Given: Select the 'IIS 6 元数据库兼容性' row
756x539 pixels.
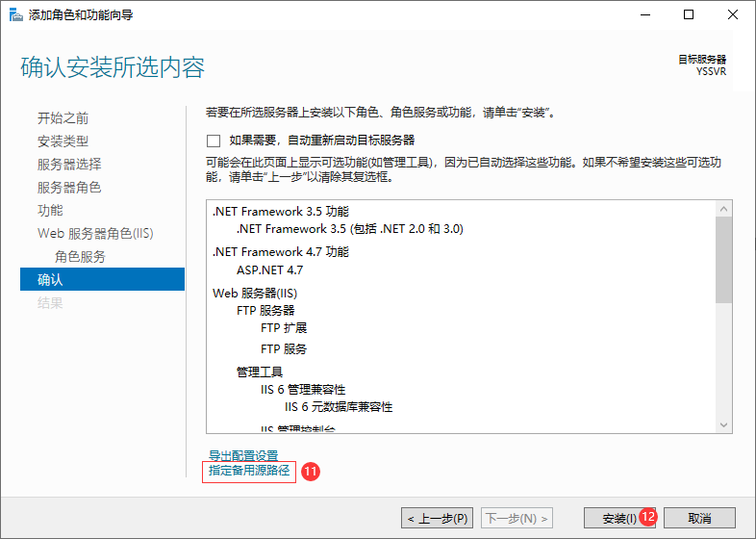Looking at the screenshot, I should tap(339, 407).
